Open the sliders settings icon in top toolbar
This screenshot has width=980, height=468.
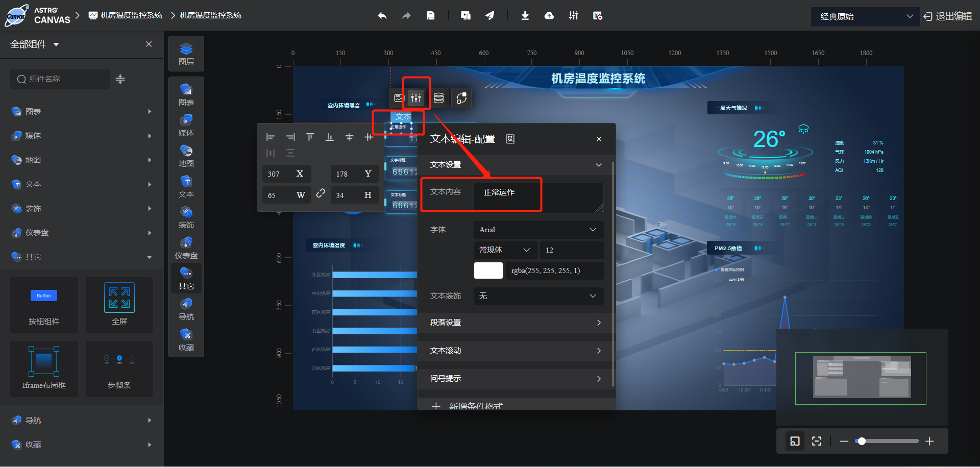pyautogui.click(x=574, y=16)
